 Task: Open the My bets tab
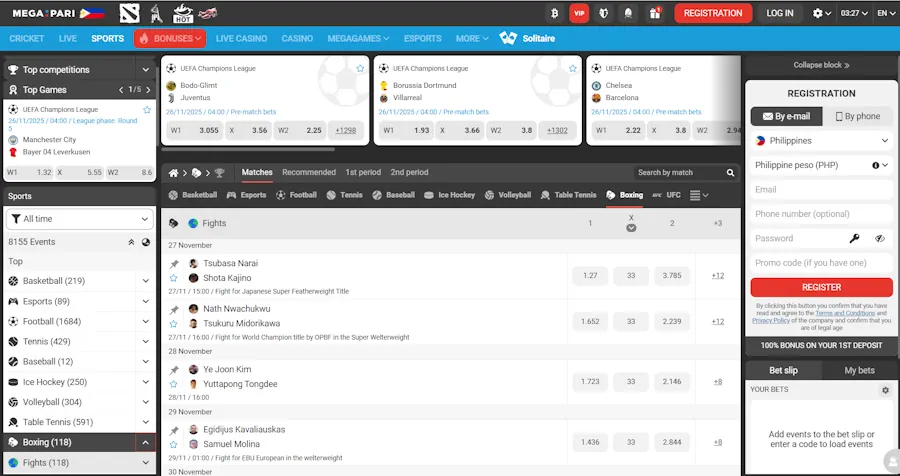(859, 370)
